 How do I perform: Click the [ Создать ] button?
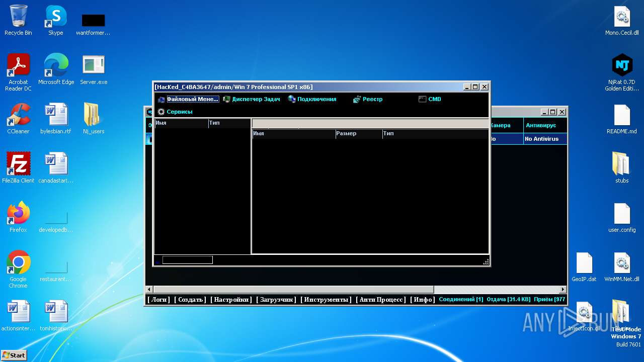click(x=190, y=300)
